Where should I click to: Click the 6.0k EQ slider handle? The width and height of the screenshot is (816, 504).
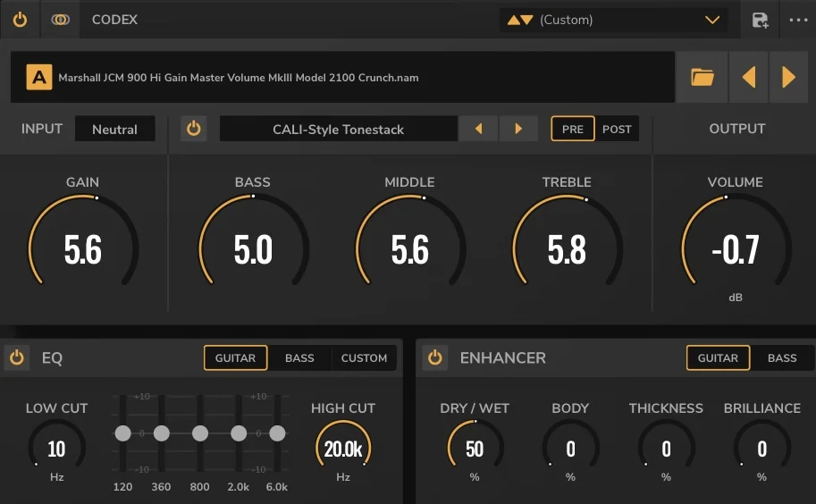click(x=277, y=433)
